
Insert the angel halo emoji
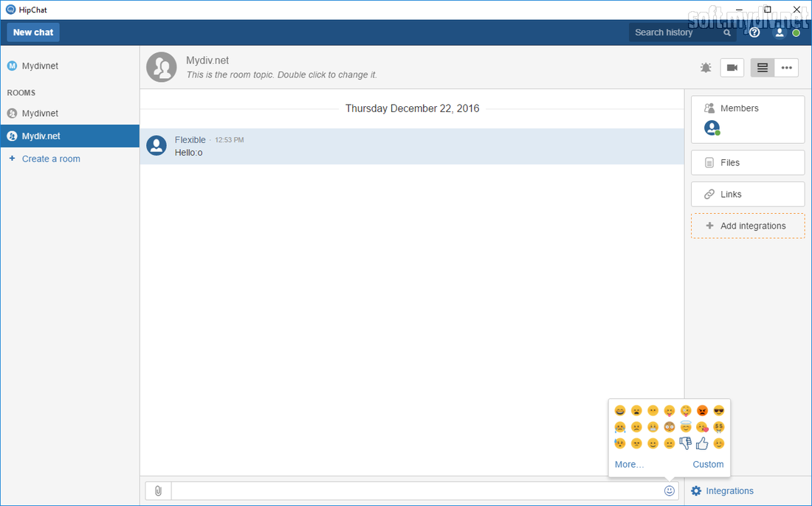coord(686,426)
